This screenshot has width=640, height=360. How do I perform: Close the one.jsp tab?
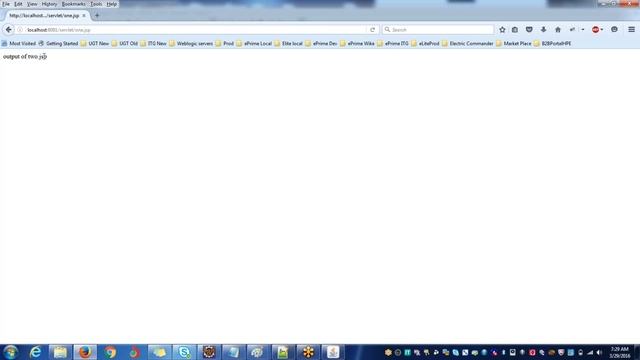pyautogui.click(x=84, y=16)
